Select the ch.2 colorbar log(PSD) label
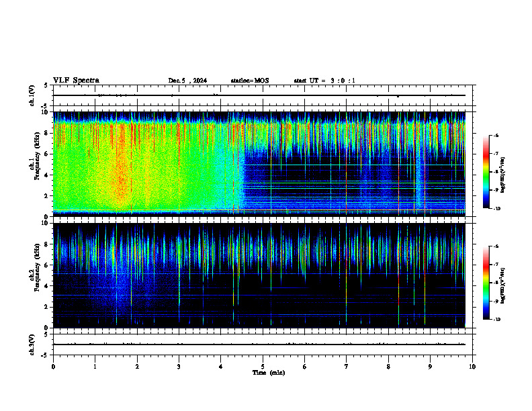The height and width of the screenshot is (411, 532). pos(503,286)
